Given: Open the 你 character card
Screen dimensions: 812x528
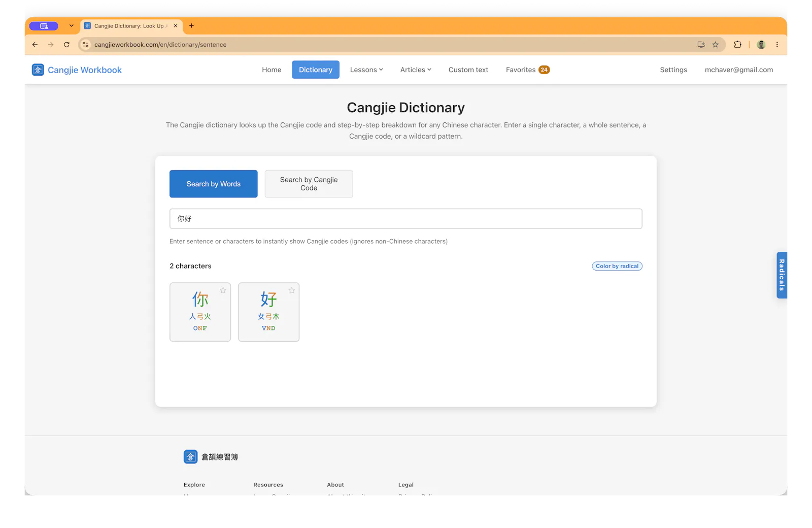Looking at the screenshot, I should tap(200, 312).
